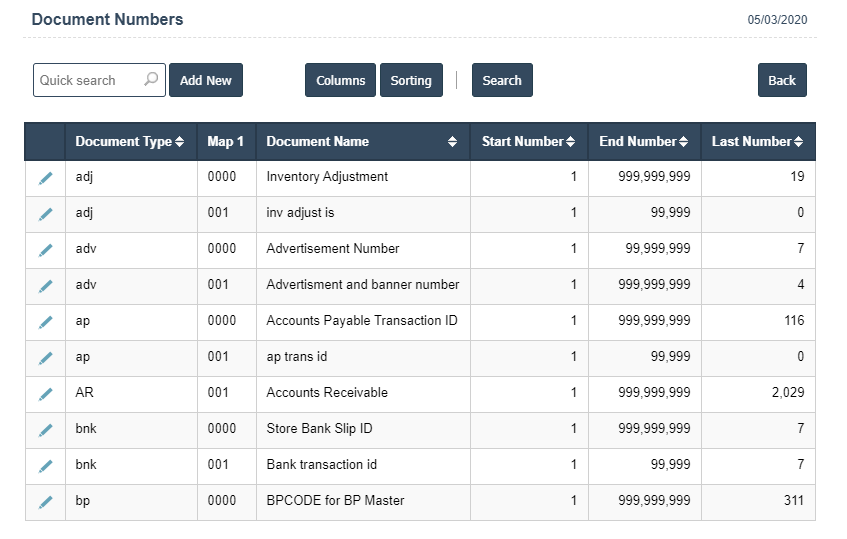This screenshot has width=847, height=539.
Task: Click the magnifier icon in quick search
Action: pyautogui.click(x=151, y=80)
